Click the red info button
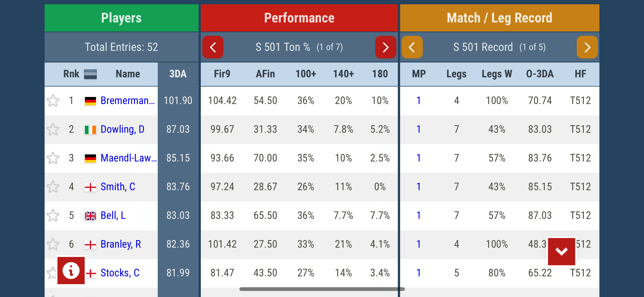 tap(71, 271)
